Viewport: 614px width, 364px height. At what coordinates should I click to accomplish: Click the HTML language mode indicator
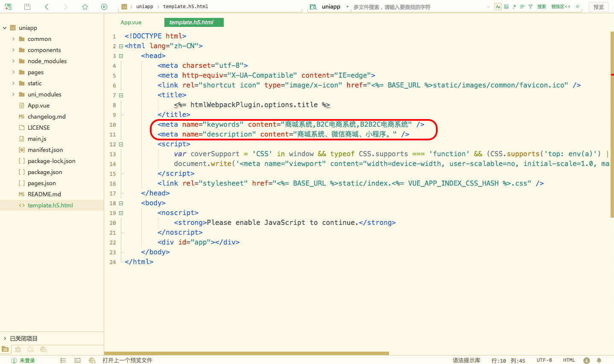569,361
